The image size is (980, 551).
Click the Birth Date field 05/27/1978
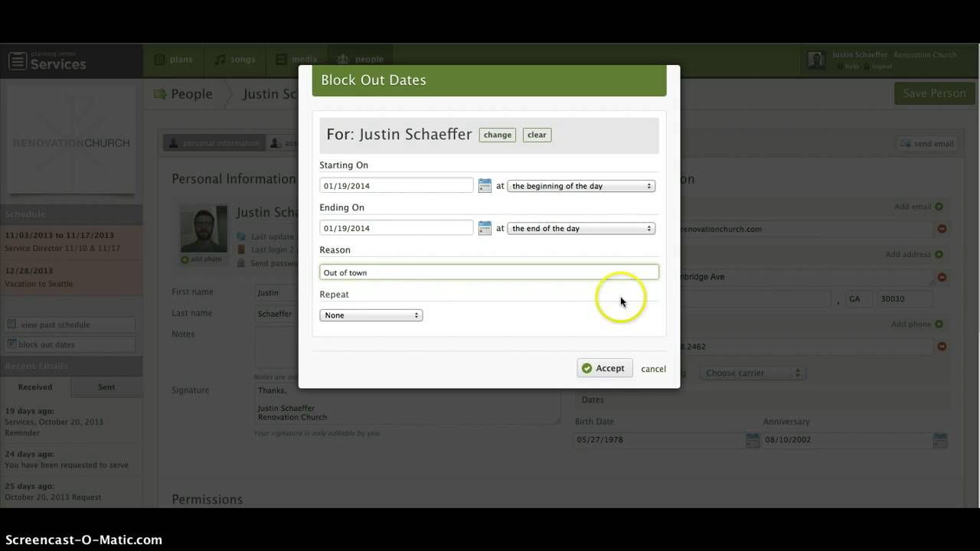[659, 440]
